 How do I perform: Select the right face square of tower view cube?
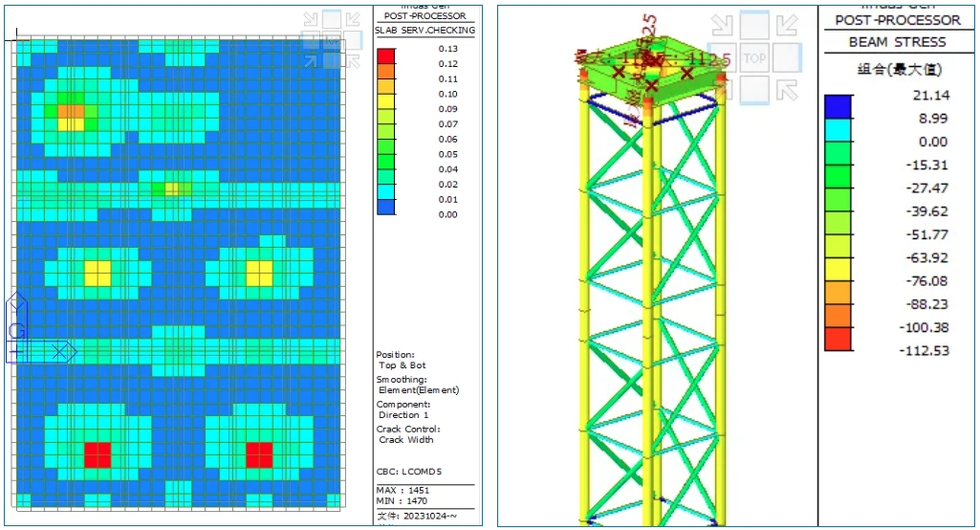click(x=786, y=57)
